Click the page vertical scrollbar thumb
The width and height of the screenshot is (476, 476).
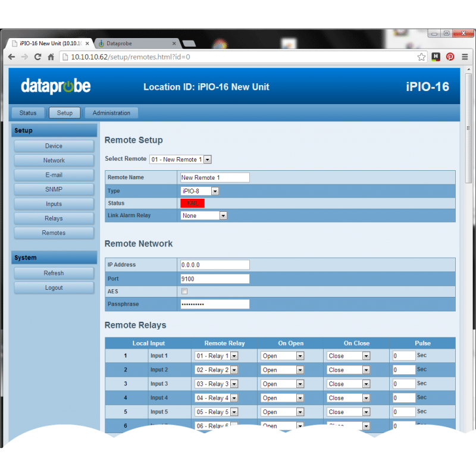click(469, 127)
